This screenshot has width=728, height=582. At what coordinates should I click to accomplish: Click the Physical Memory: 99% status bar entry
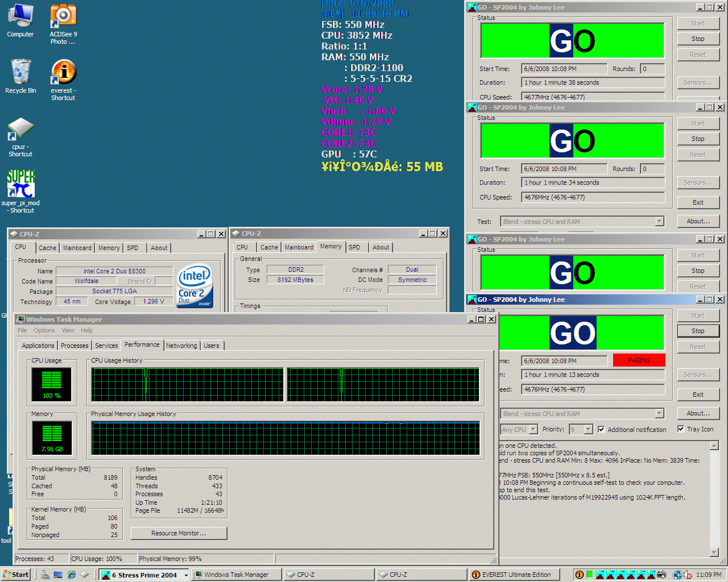pos(205,559)
